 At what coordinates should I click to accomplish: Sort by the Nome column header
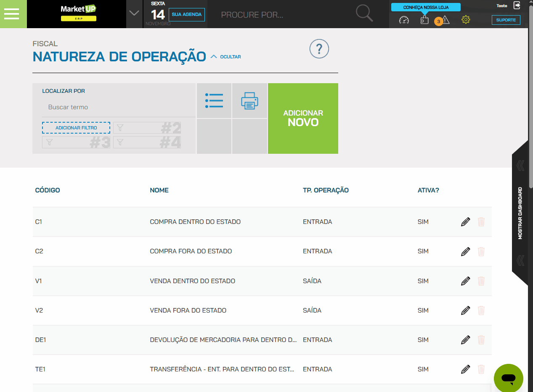[x=159, y=190]
